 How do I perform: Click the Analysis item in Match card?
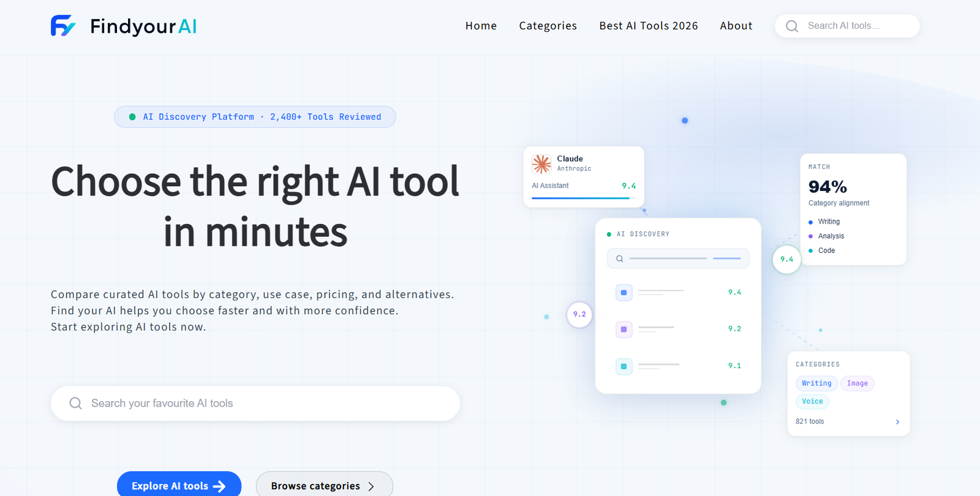click(831, 236)
